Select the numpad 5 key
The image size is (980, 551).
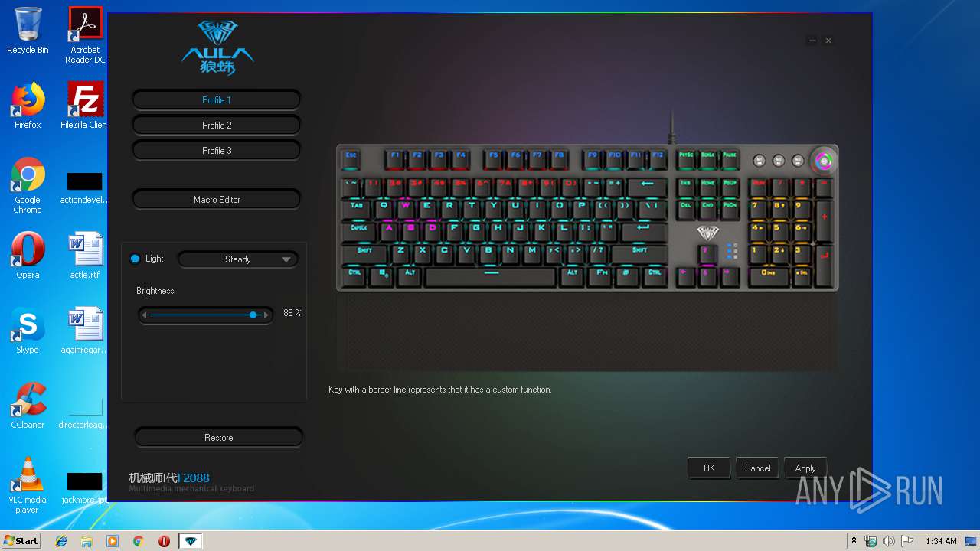pyautogui.click(x=779, y=230)
